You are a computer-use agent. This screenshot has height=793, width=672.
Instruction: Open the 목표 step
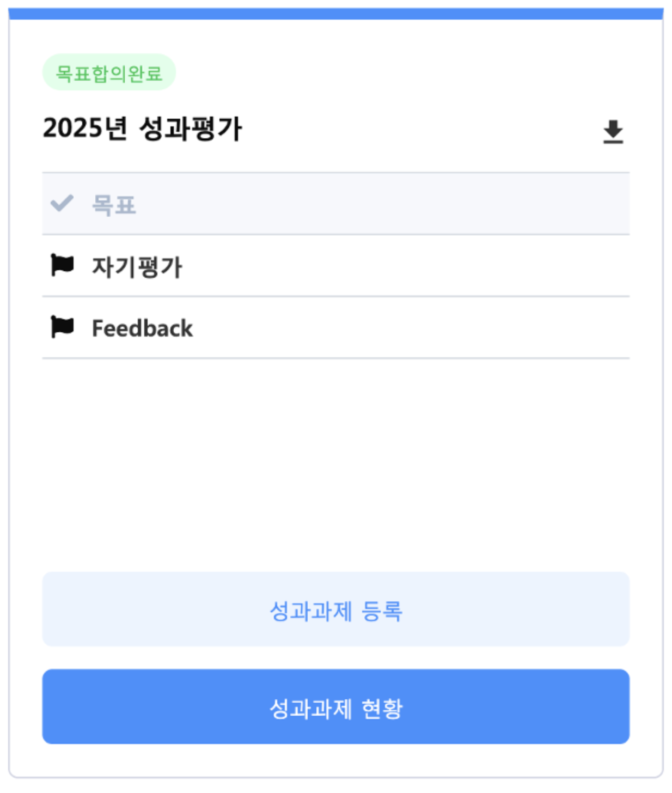point(114,205)
